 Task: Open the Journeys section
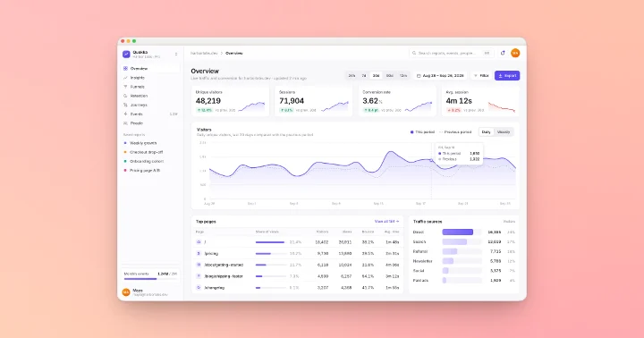coord(151,105)
